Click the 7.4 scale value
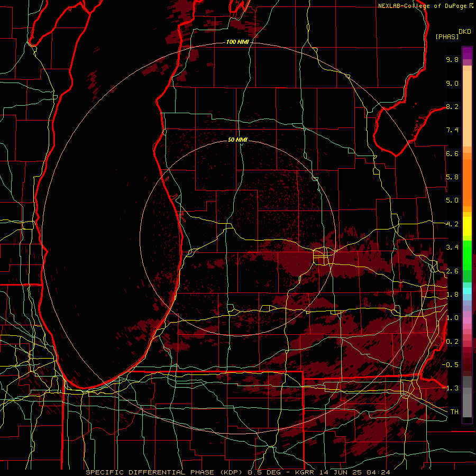Viewport: 476px width, 476px height. pyautogui.click(x=452, y=130)
